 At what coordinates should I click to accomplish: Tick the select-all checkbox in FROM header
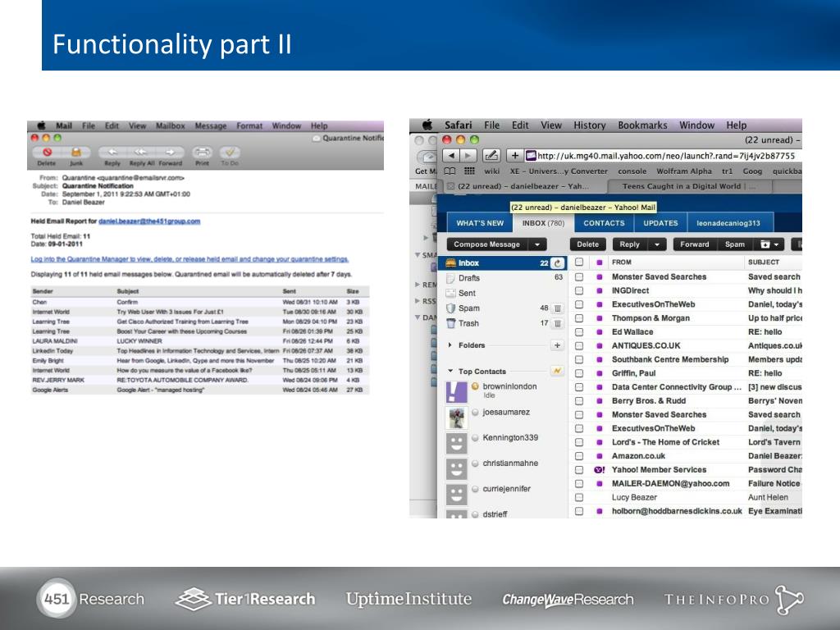coord(579,262)
